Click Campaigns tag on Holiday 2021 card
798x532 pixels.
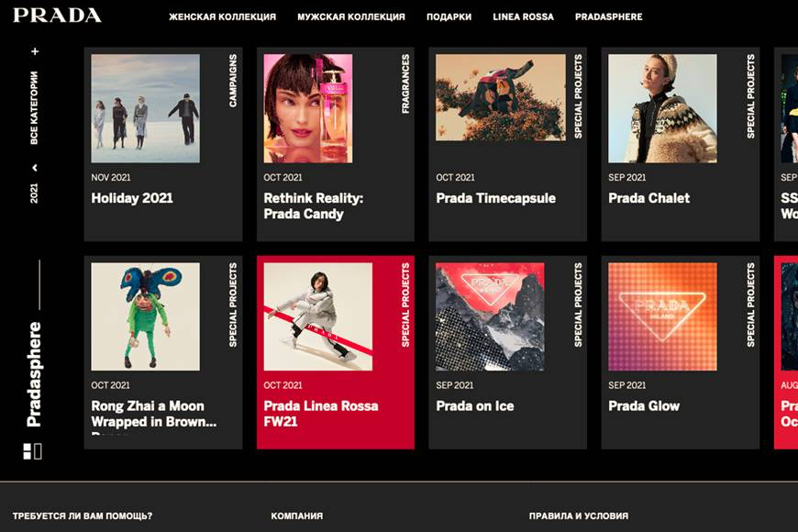pyautogui.click(x=233, y=81)
